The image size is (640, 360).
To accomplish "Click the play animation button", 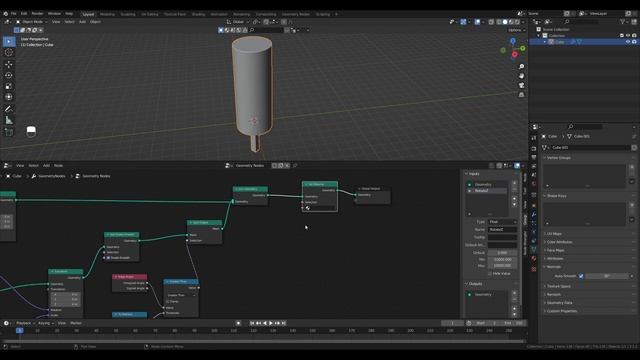I will coord(271,323).
